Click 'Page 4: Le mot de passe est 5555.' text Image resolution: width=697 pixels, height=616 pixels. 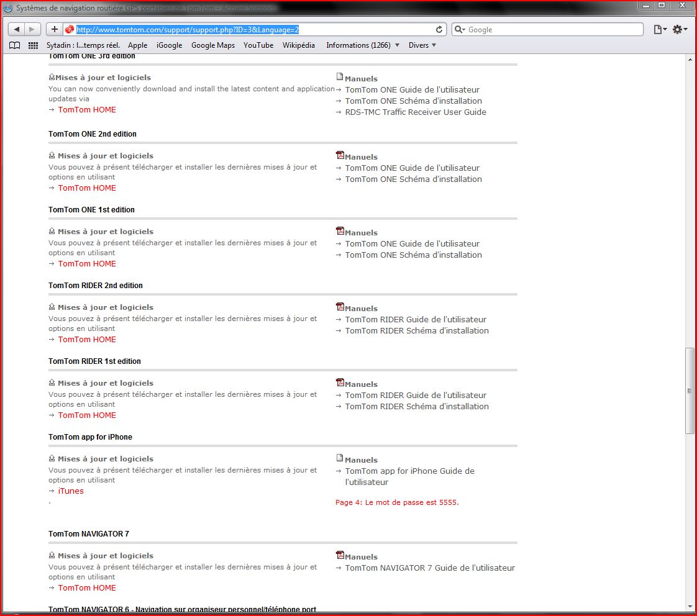pos(397,502)
